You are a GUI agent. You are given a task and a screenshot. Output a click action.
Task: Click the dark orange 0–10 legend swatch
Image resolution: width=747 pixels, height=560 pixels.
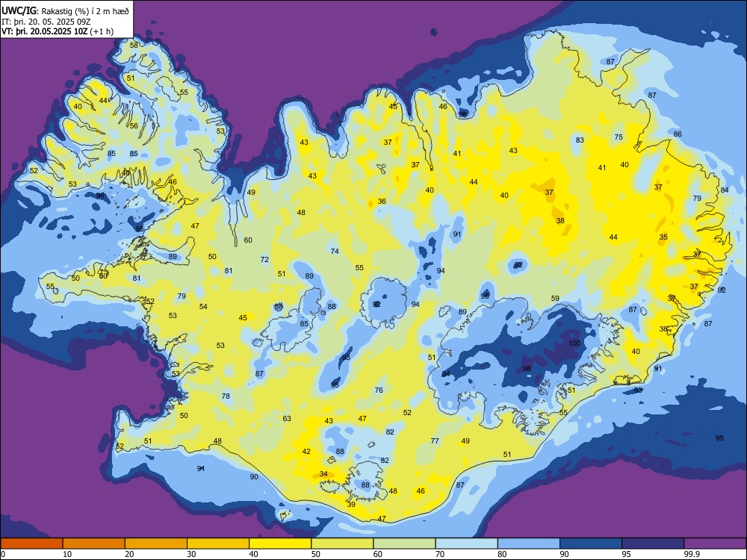tap(31, 544)
